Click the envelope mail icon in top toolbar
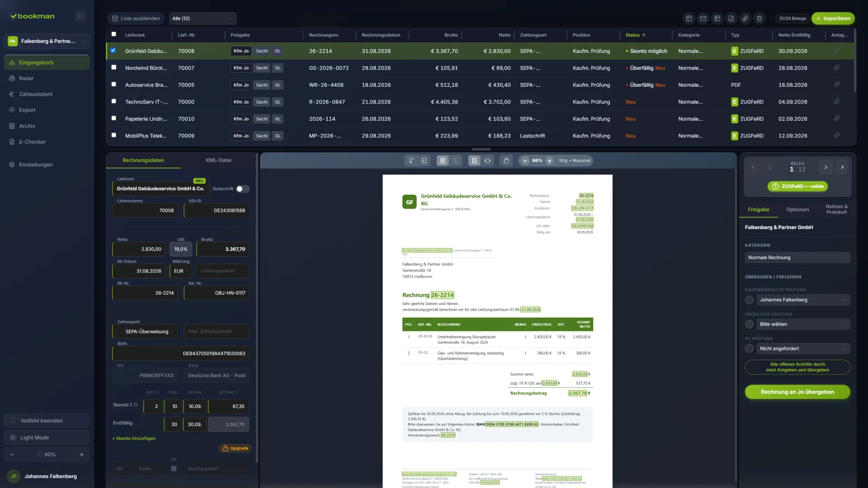 tap(703, 19)
